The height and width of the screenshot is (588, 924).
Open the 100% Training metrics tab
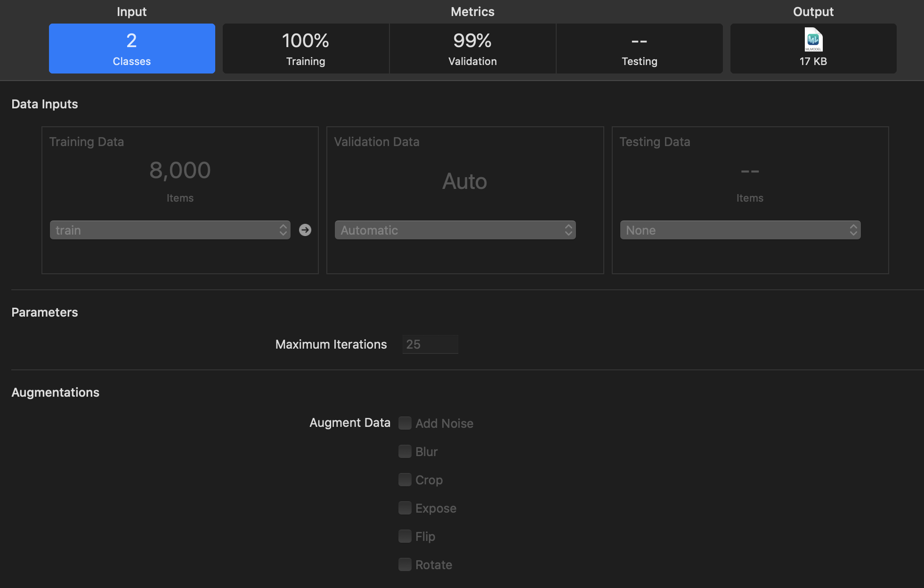click(306, 49)
